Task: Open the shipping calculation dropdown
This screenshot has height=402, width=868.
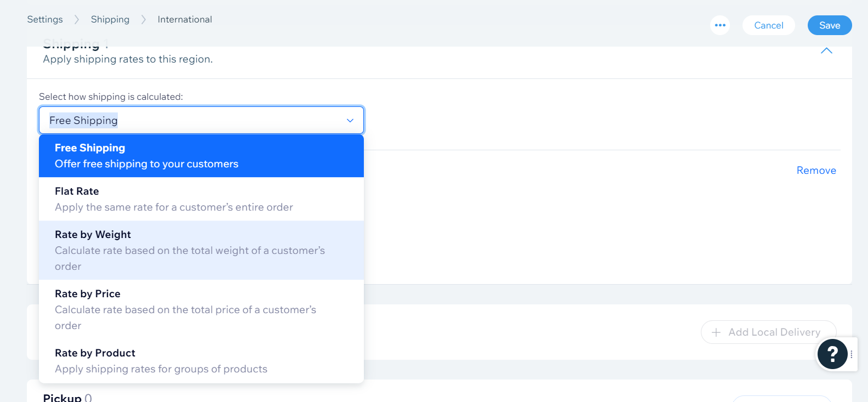Action: [x=201, y=120]
